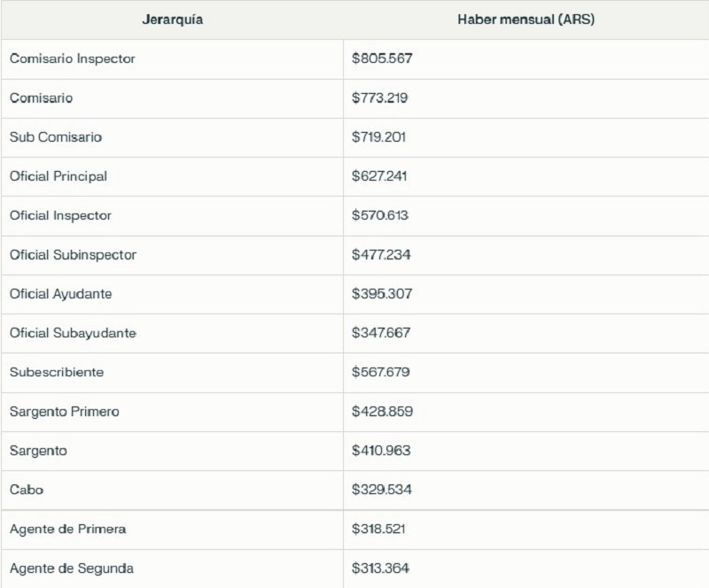Click the $805.567 salary cell
The image size is (709, 588).
point(382,59)
